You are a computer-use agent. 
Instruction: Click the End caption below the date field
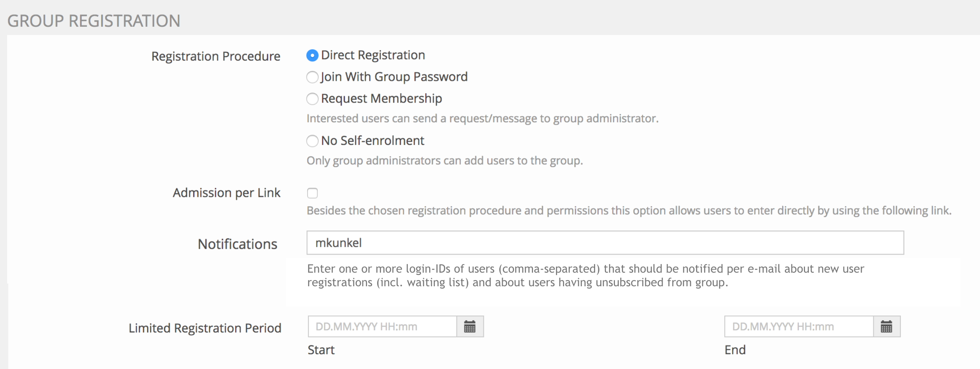pos(735,350)
